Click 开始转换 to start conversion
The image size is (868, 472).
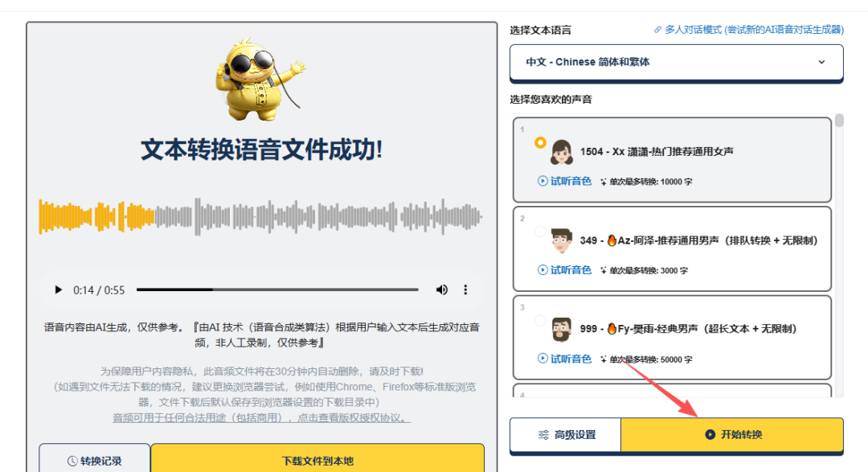tap(732, 435)
